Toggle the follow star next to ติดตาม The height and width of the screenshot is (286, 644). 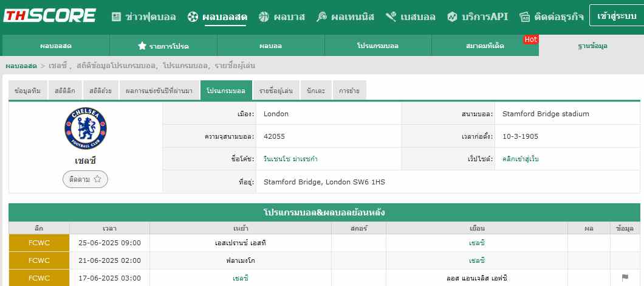point(97,180)
